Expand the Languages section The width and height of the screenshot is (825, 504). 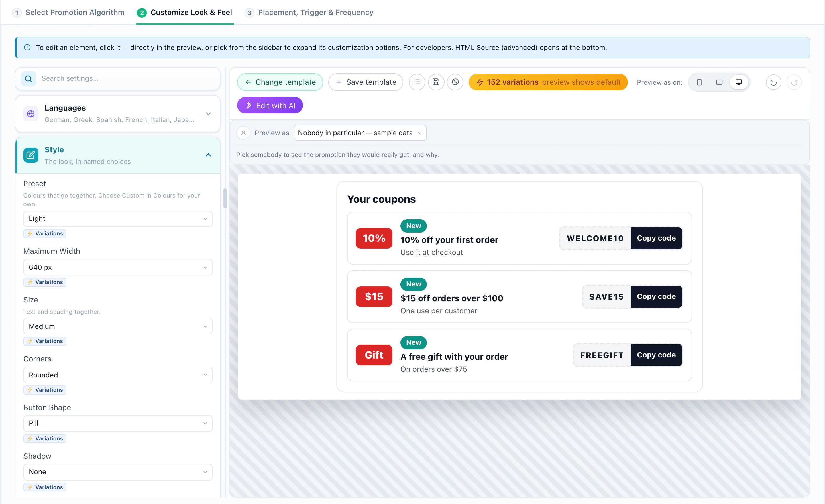pyautogui.click(x=118, y=114)
